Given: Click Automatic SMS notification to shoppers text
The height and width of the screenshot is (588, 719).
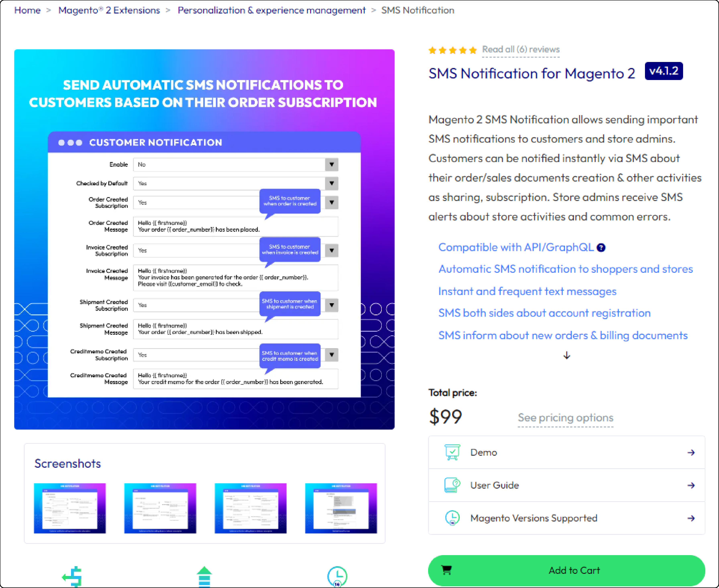Looking at the screenshot, I should 566,269.
